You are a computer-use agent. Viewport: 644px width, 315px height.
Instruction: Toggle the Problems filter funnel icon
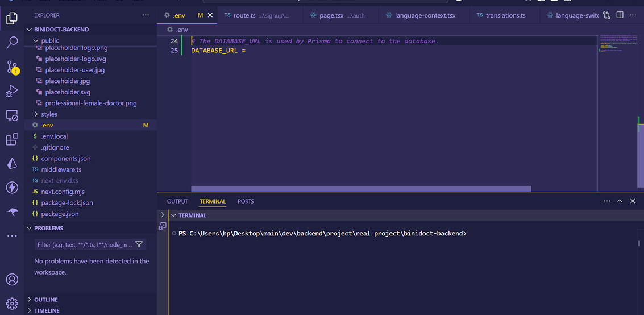(x=139, y=244)
